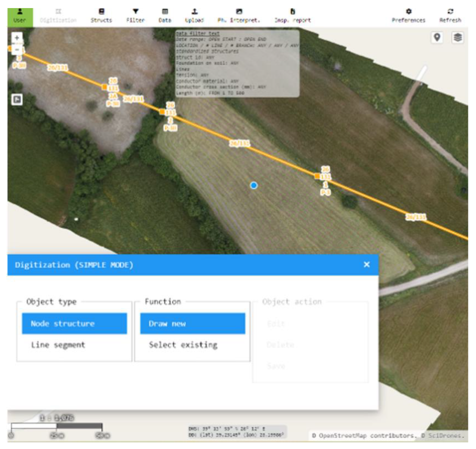Open the Insp. report tool
Viewport: 476px width, 449px height.
pyautogui.click(x=292, y=17)
